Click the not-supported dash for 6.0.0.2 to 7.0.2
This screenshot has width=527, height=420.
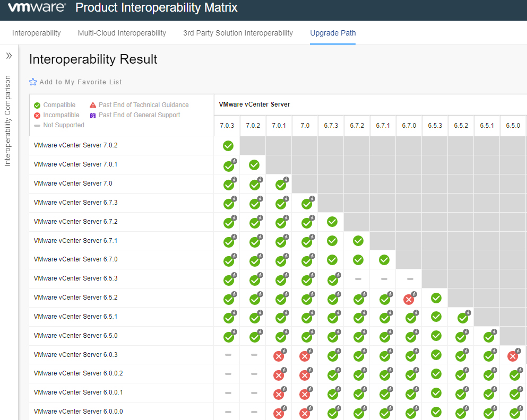click(x=254, y=374)
